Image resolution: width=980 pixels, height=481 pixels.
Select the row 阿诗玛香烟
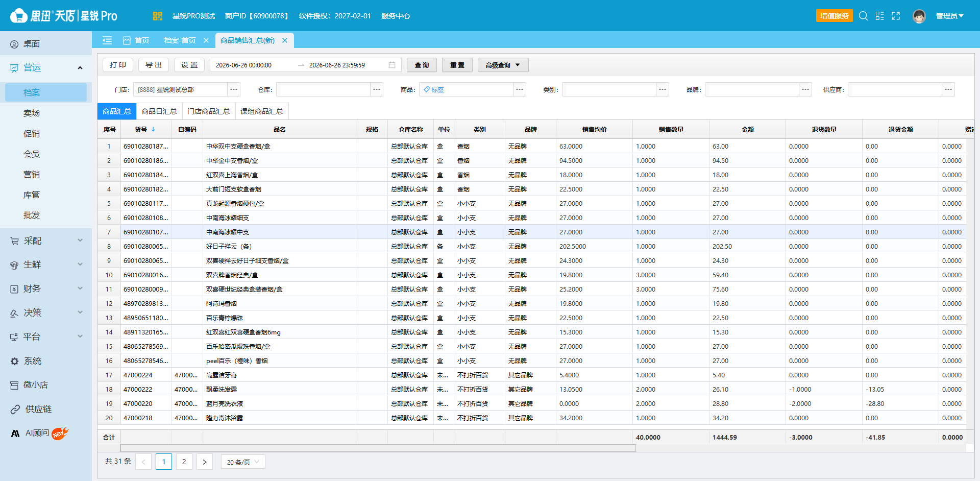(531, 303)
